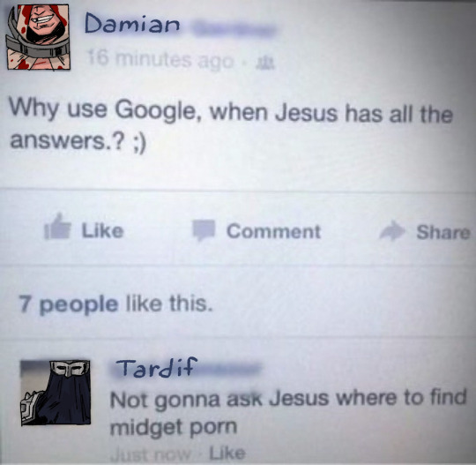The width and height of the screenshot is (476, 465).
Task: Click the winking smiley in the post
Action: click(140, 144)
